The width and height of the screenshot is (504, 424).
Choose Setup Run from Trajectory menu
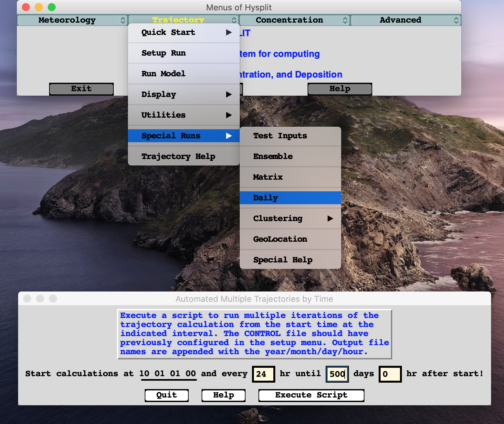point(184,53)
